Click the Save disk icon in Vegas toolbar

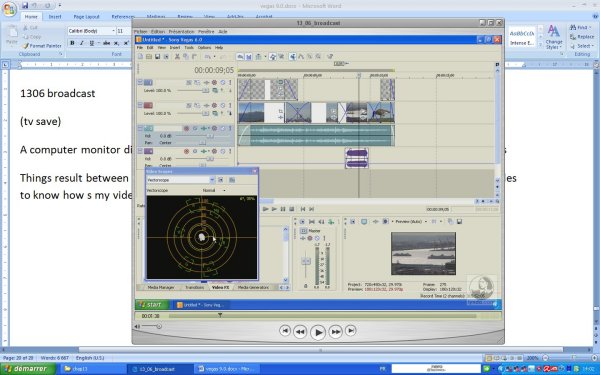tap(157, 57)
